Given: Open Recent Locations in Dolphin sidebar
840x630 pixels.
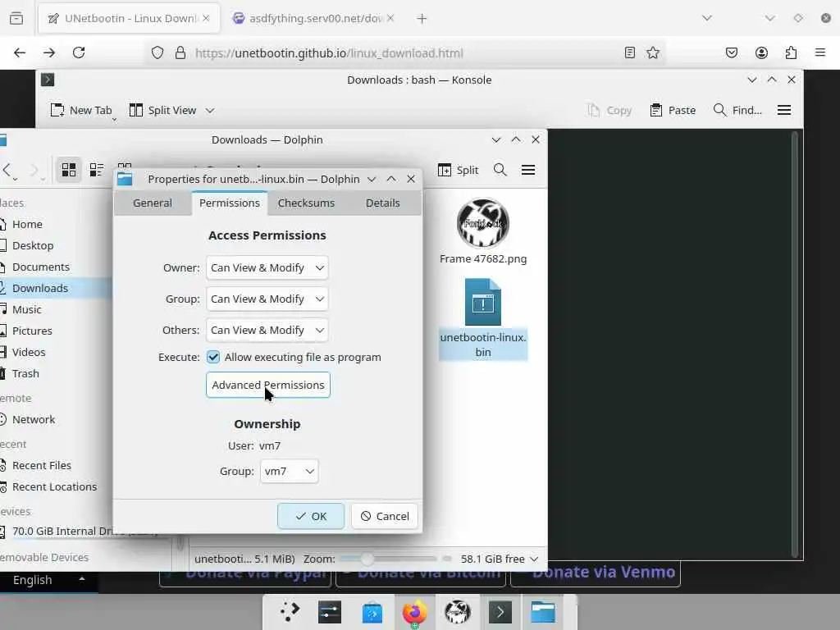Looking at the screenshot, I should point(53,487).
